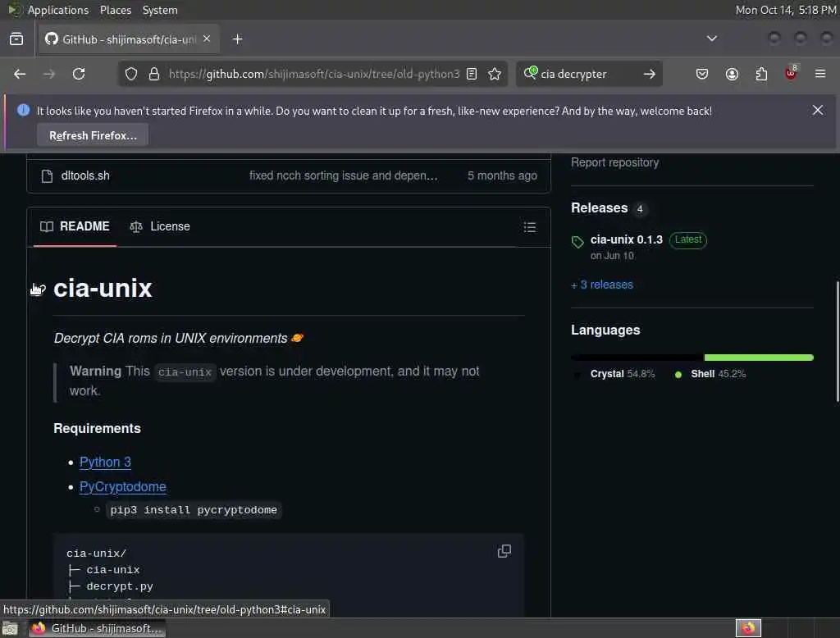Click the Firefox icon in bottom panel tray

[748, 628]
